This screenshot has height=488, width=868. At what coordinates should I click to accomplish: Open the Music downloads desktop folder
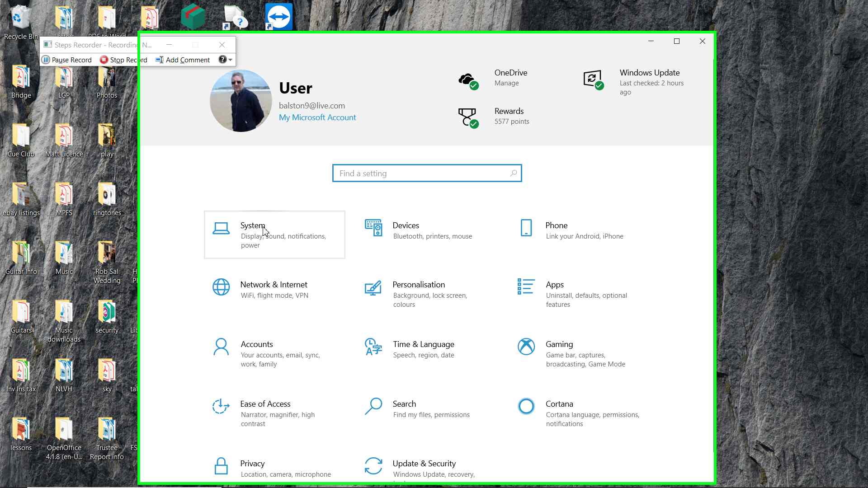pos(64,321)
